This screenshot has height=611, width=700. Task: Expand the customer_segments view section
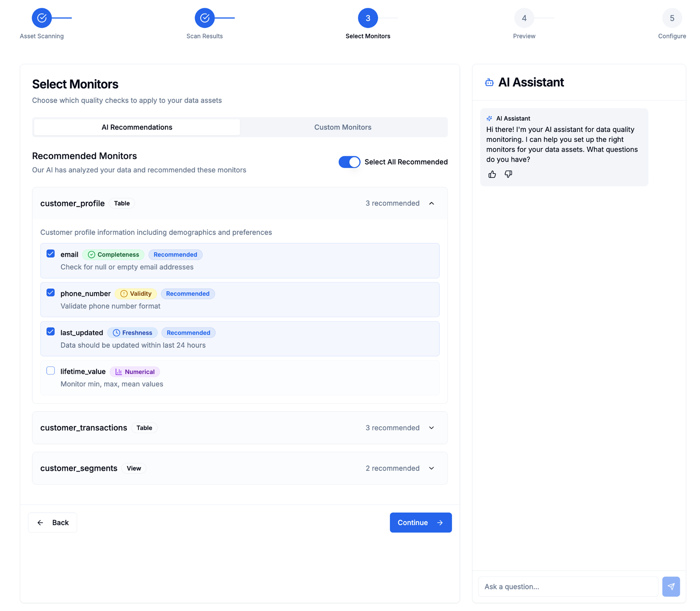[431, 468]
